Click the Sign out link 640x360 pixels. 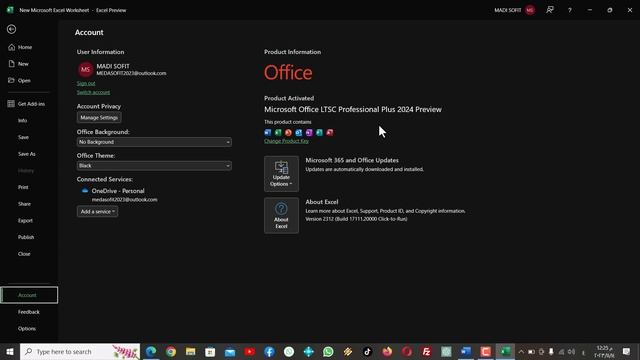[86, 83]
